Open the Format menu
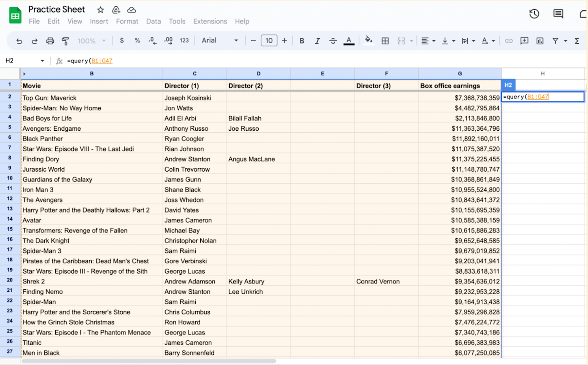The image size is (588, 365). (127, 21)
